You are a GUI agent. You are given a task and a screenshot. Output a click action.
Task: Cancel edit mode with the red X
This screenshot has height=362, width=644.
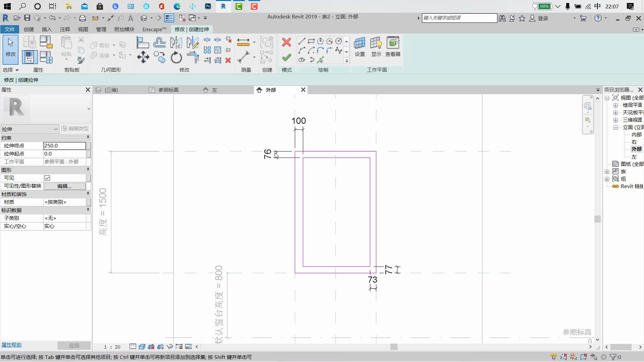[x=286, y=42]
